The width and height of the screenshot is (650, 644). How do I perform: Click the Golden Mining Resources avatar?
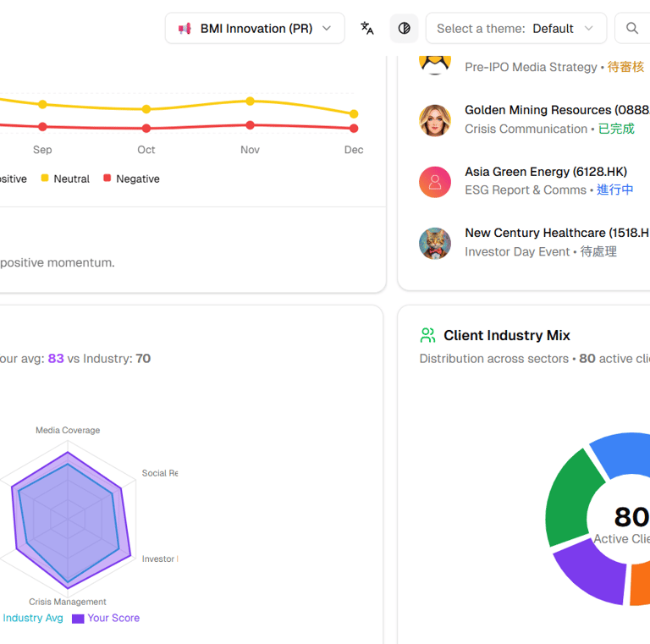[435, 120]
